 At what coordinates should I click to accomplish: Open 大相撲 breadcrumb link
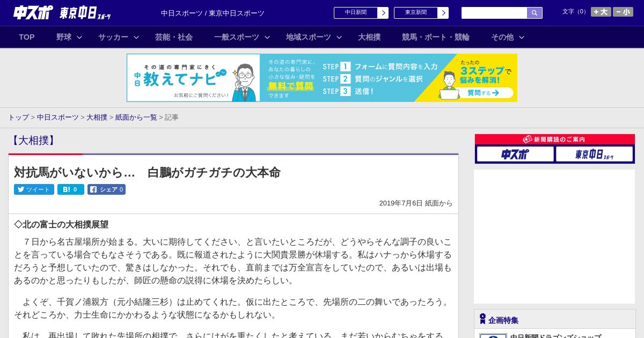(97, 117)
